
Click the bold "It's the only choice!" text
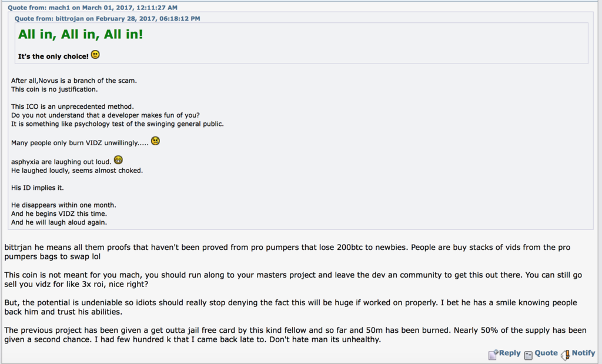click(x=53, y=56)
